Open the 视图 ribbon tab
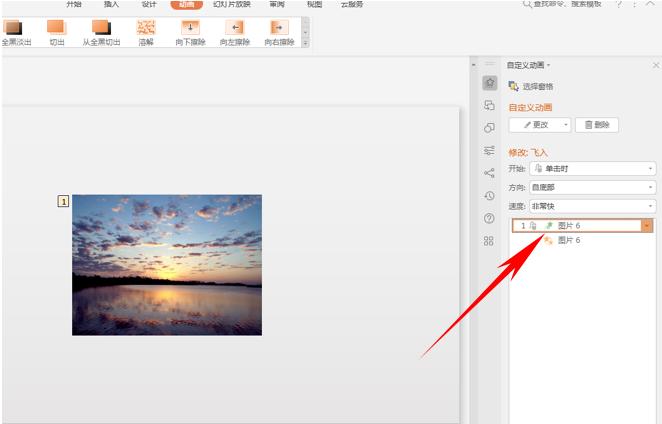Screen dimensions: 662x424 tap(315, 4)
